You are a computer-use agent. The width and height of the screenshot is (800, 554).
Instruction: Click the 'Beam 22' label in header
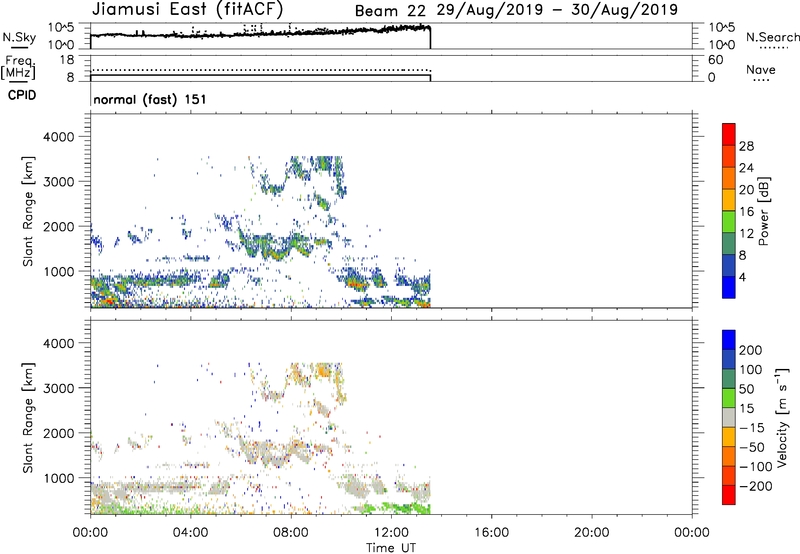[x=390, y=11]
